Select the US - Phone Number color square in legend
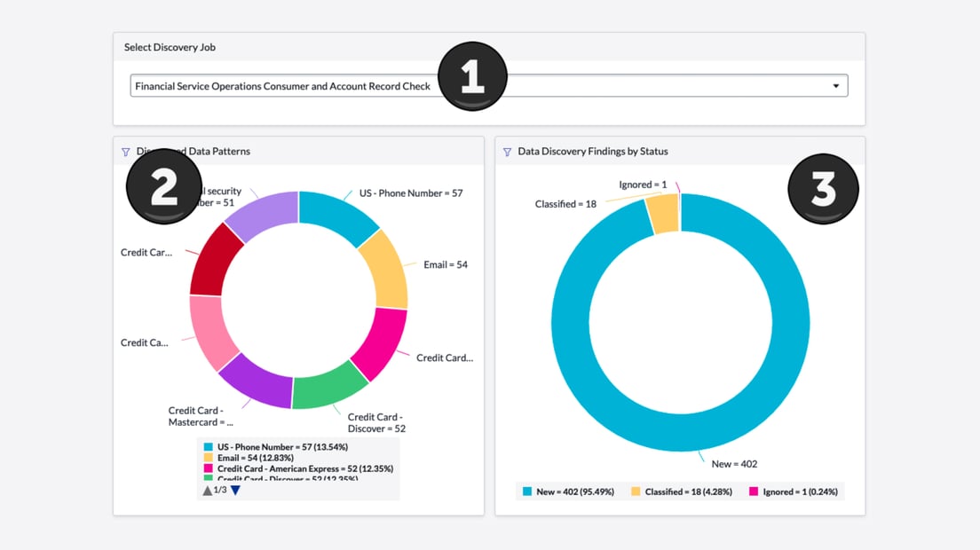 tap(208, 446)
